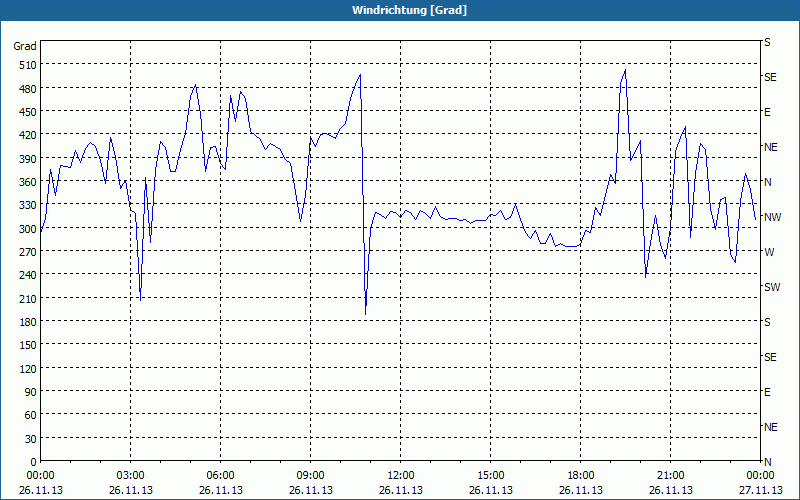
Task: Click the W compass label on right axis
Action: click(769, 253)
